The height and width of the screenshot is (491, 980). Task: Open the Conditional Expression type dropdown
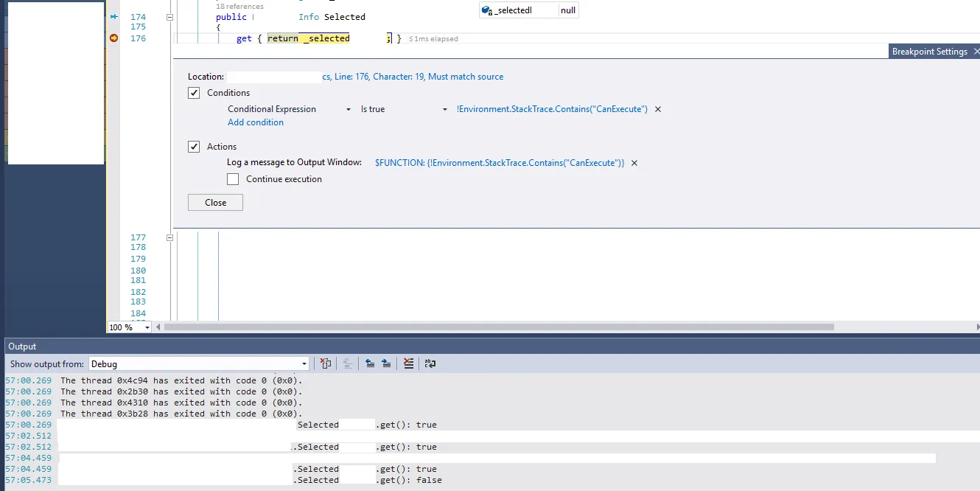coord(349,109)
